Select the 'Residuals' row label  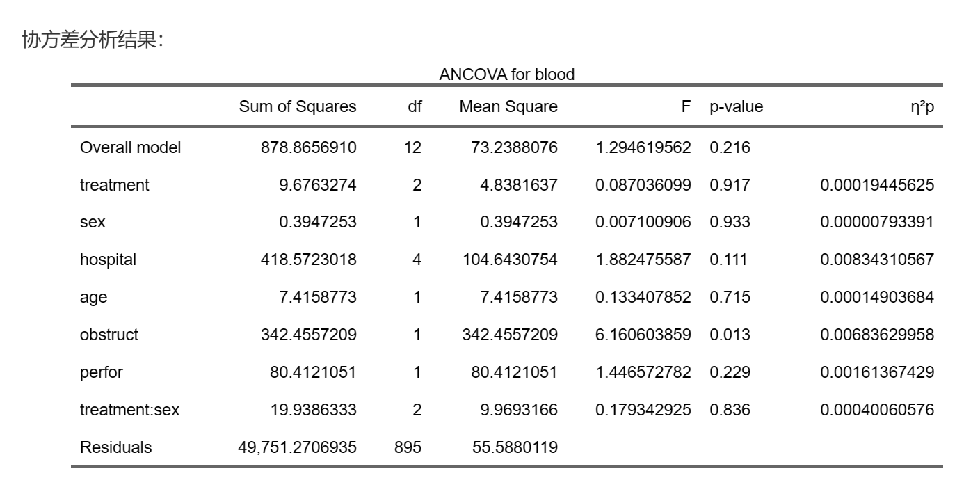(x=115, y=447)
